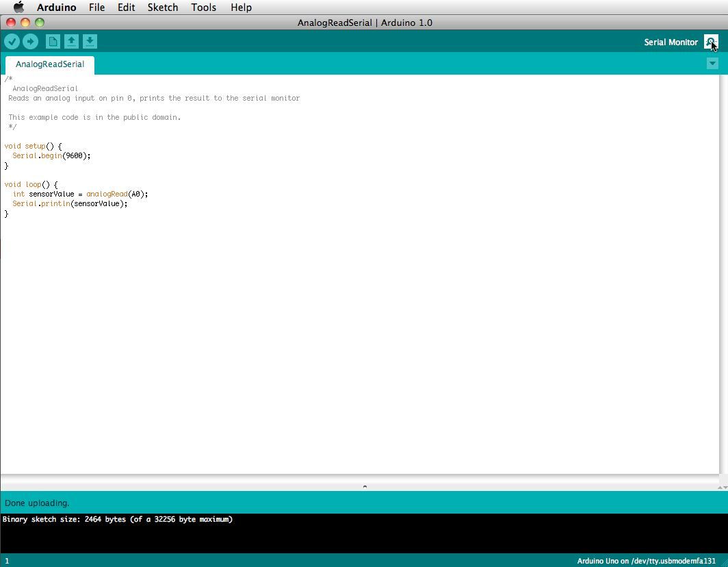Click inside the Serial.begin(9600) code line
This screenshot has width=728, height=567.
point(51,155)
